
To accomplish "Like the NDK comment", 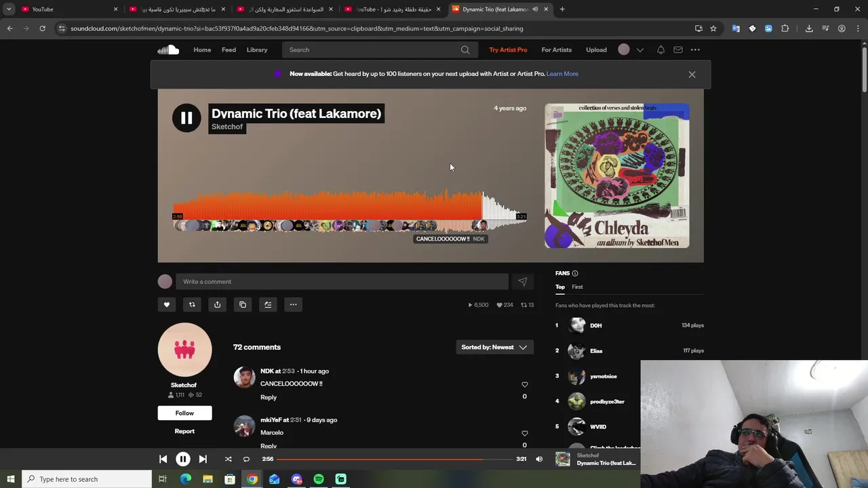I will coord(524,384).
